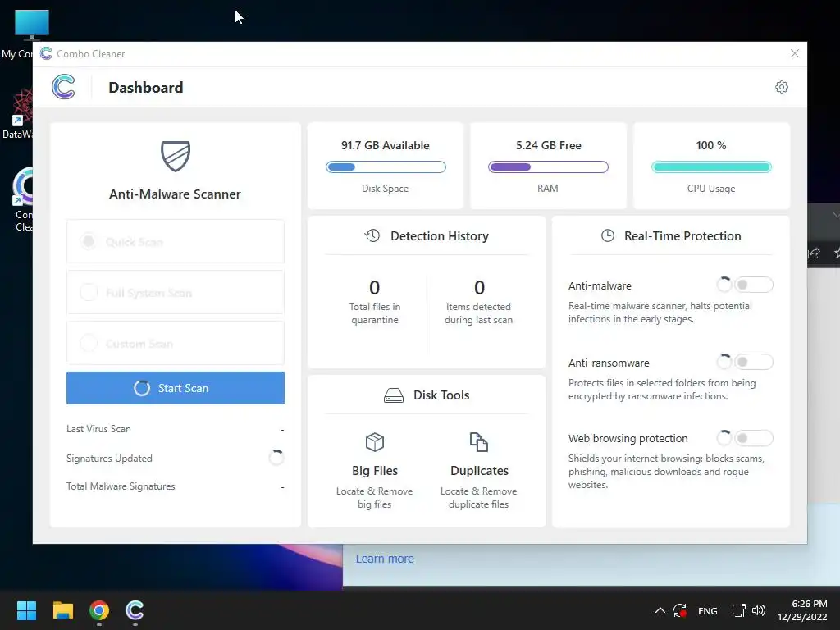Select the Quick Scan radio option
This screenshot has height=630, width=840.
pyautogui.click(x=89, y=241)
